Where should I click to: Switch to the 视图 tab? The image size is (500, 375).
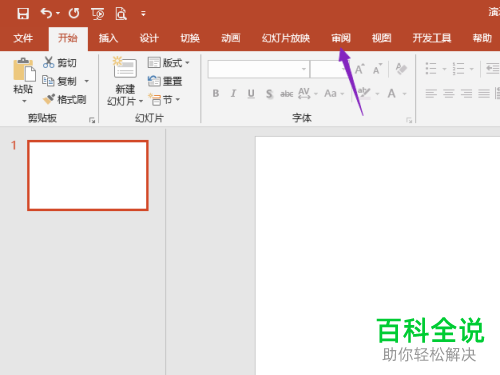click(x=381, y=38)
